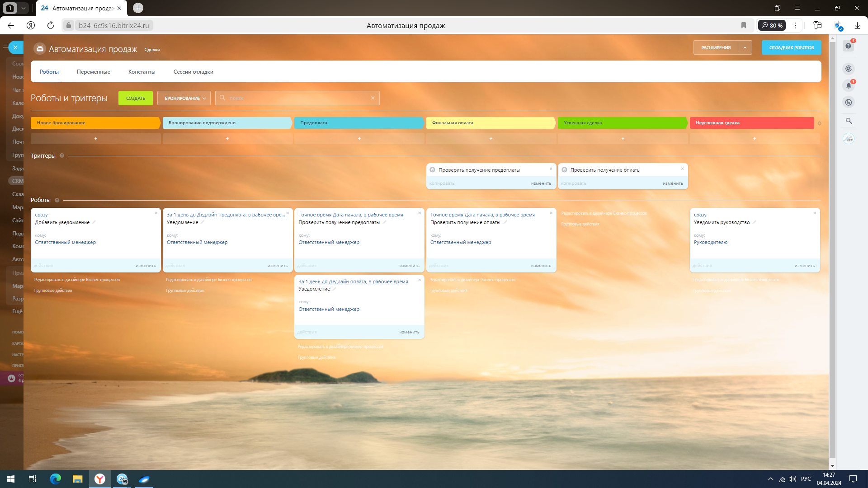
Task: Open the Расширения dropdown arrow
Action: 745,47
